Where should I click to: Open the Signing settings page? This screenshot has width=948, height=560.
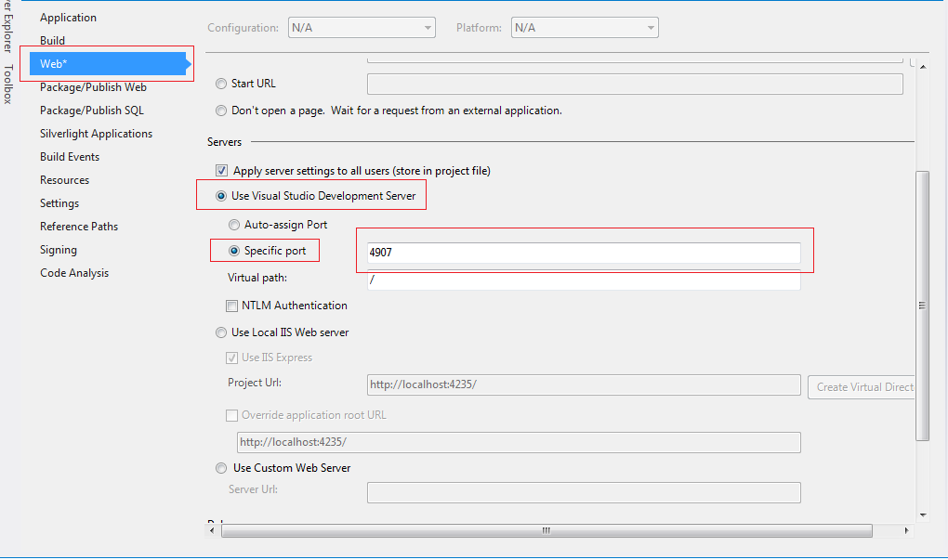(x=58, y=249)
